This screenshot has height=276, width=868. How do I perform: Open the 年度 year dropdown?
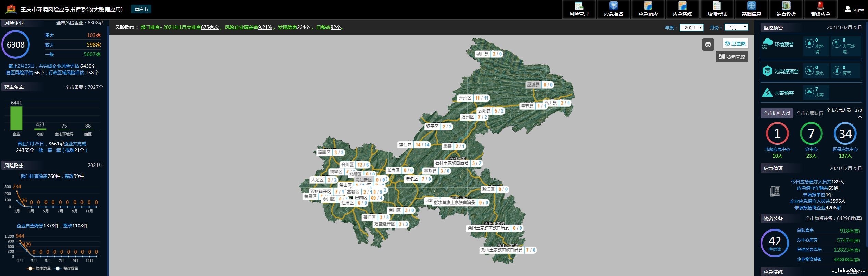coord(691,28)
